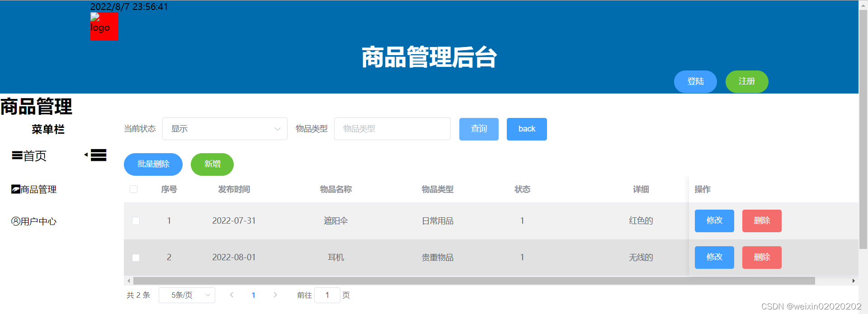This screenshot has height=314, width=868.
Task: Click the 批量删除 batch delete button
Action: coord(153,164)
